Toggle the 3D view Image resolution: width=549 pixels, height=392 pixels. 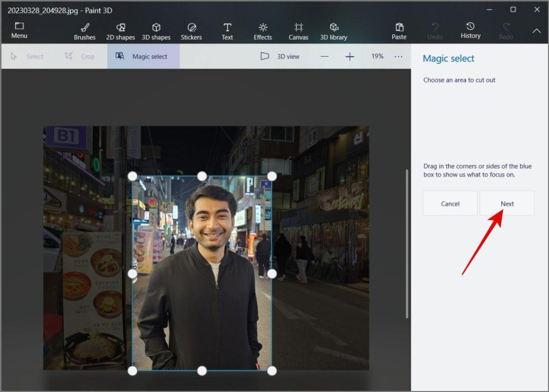(x=280, y=56)
